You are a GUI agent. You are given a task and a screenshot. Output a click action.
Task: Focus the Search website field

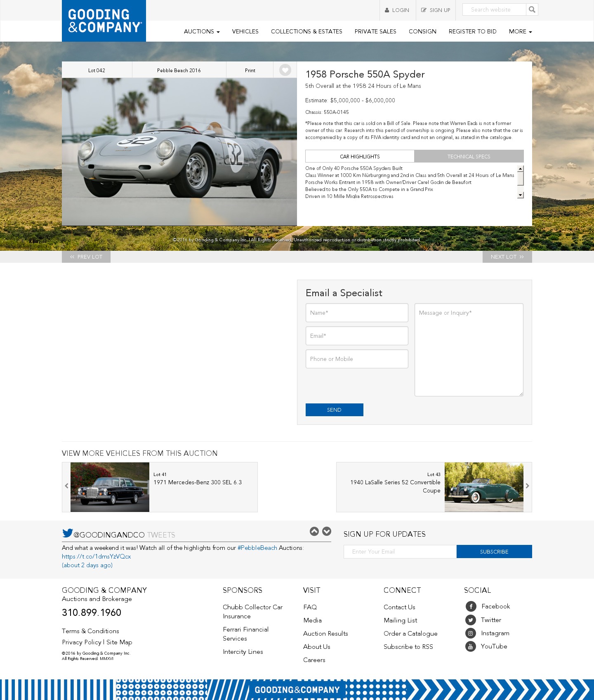[494, 9]
